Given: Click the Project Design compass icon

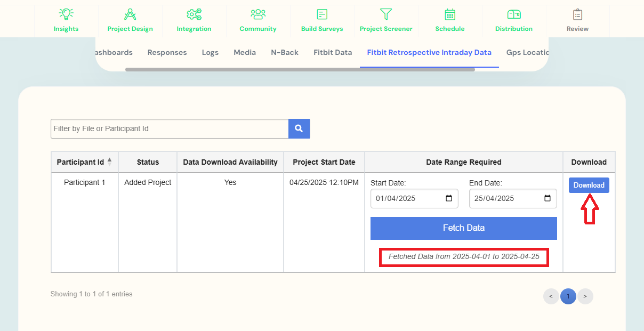Looking at the screenshot, I should click(x=130, y=14).
